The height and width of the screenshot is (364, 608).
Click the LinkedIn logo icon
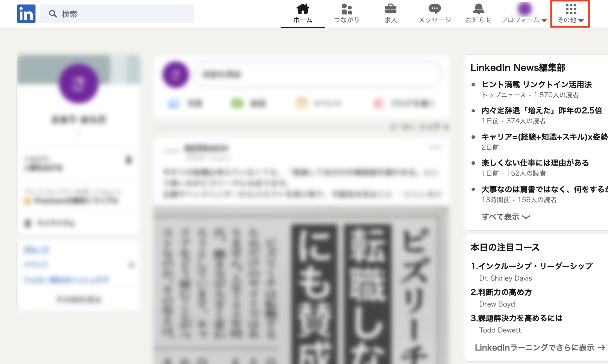tap(26, 14)
